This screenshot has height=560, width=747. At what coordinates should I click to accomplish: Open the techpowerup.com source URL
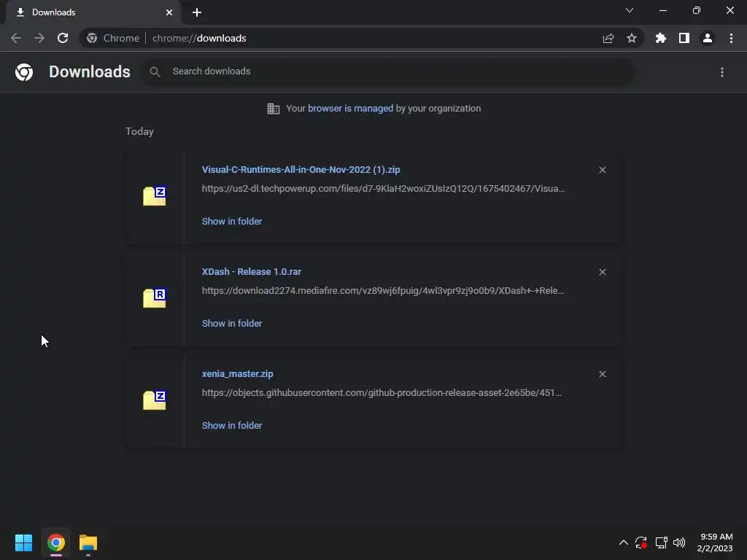383,189
